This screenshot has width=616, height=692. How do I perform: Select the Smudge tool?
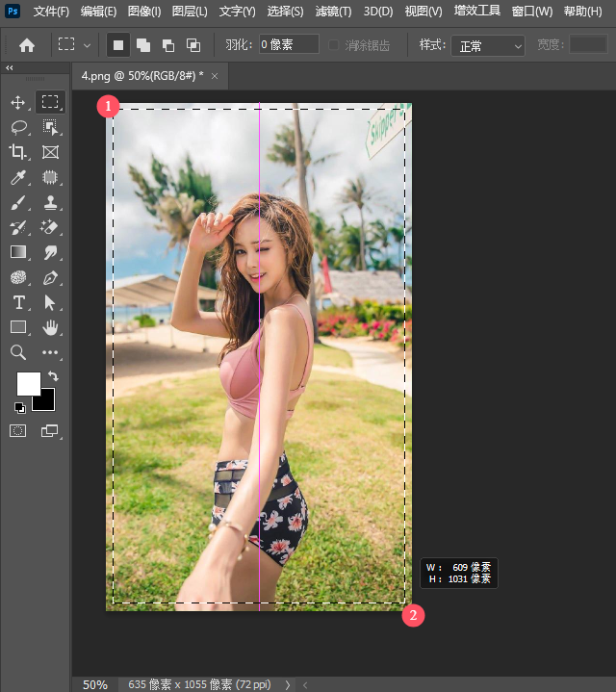point(50,252)
